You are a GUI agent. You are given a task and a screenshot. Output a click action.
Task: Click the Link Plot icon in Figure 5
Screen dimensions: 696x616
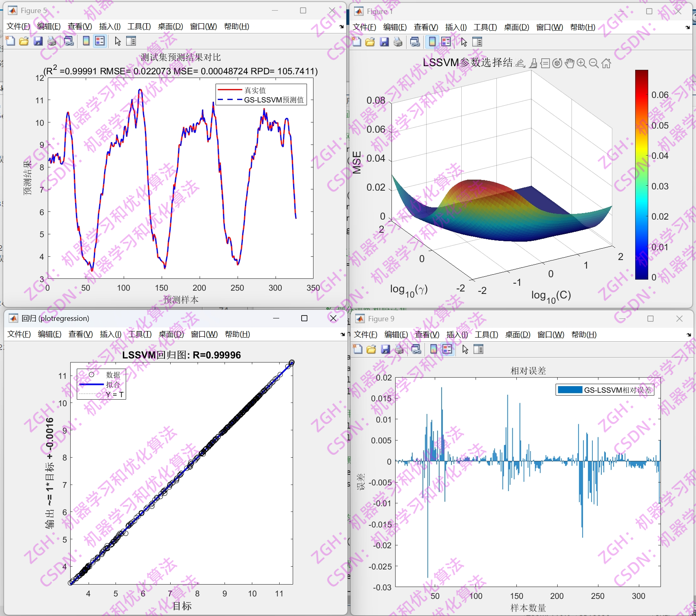point(69,41)
